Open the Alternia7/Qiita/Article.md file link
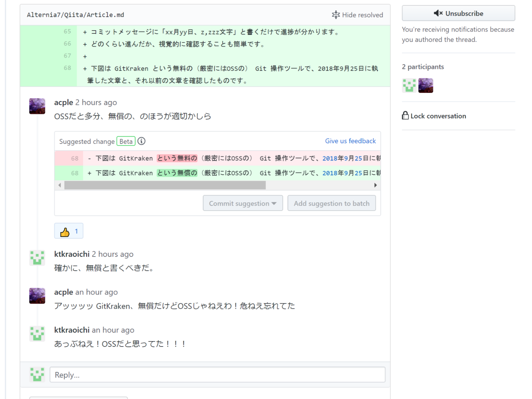The width and height of the screenshot is (532, 399). (x=76, y=14)
